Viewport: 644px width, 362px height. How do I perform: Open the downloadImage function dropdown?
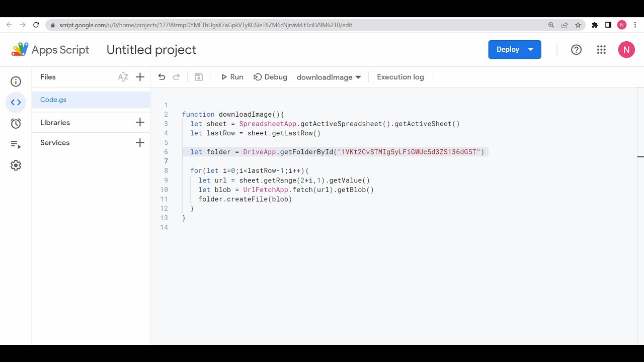click(x=329, y=77)
